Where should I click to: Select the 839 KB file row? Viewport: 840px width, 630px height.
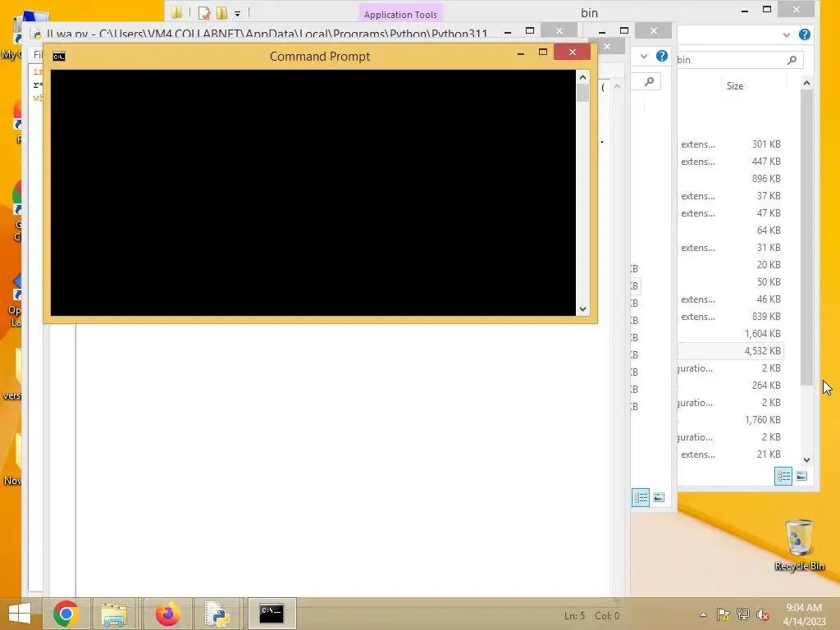coord(730,317)
